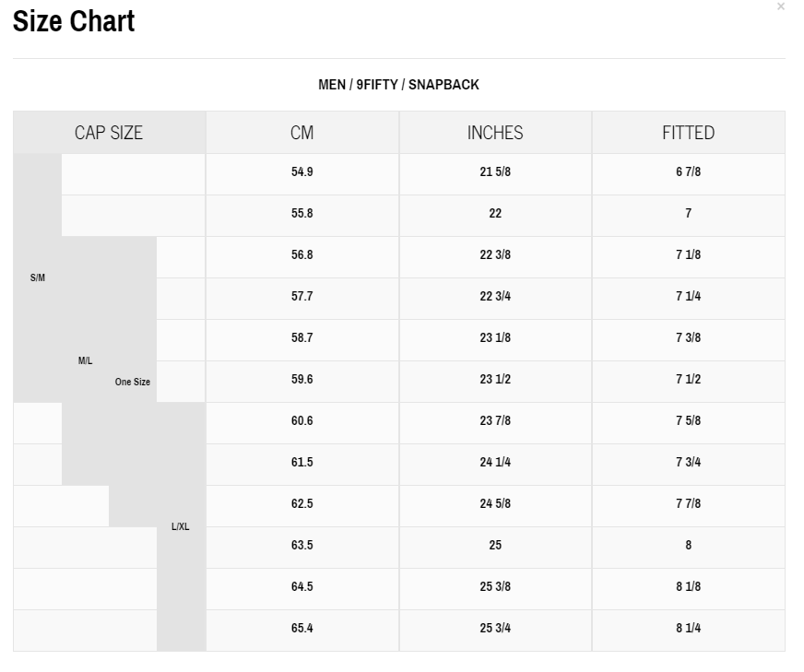Click the 8 1/8 fitted size cell
This screenshot has width=804, height=672.
pyautogui.click(x=688, y=587)
